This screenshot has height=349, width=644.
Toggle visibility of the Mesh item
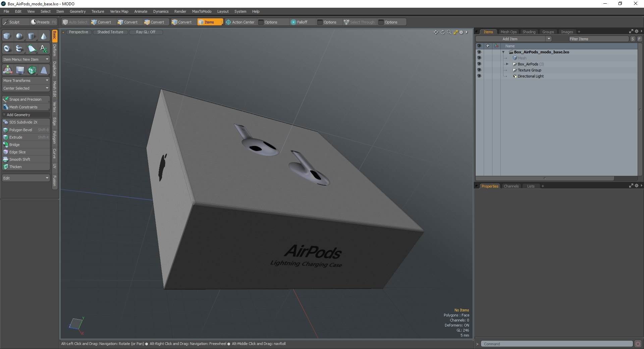pyautogui.click(x=479, y=58)
